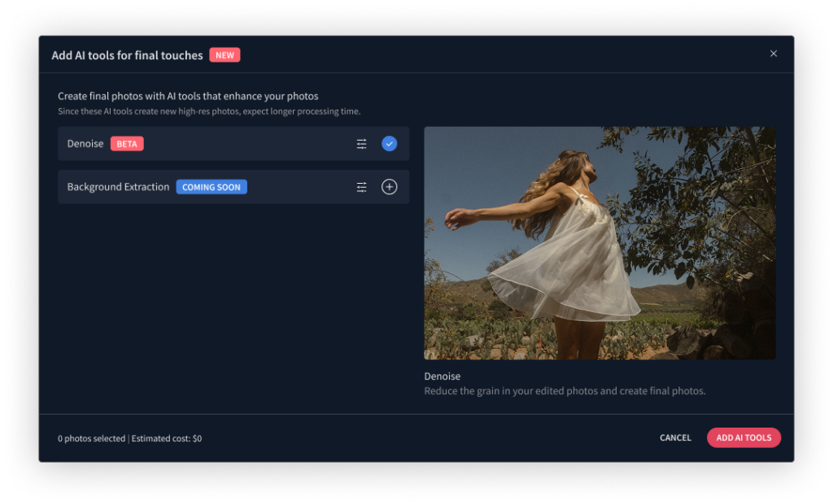Open Denoise settings sliders icon
833x504 pixels.
361,144
